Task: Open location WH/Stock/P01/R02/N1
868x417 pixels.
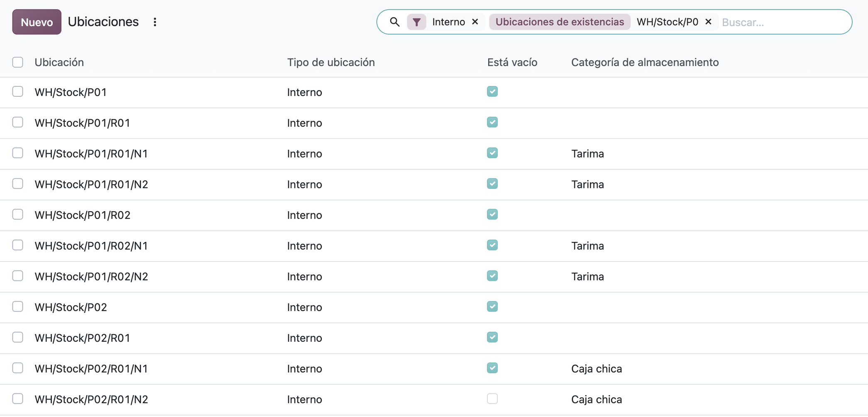Action: pos(91,246)
